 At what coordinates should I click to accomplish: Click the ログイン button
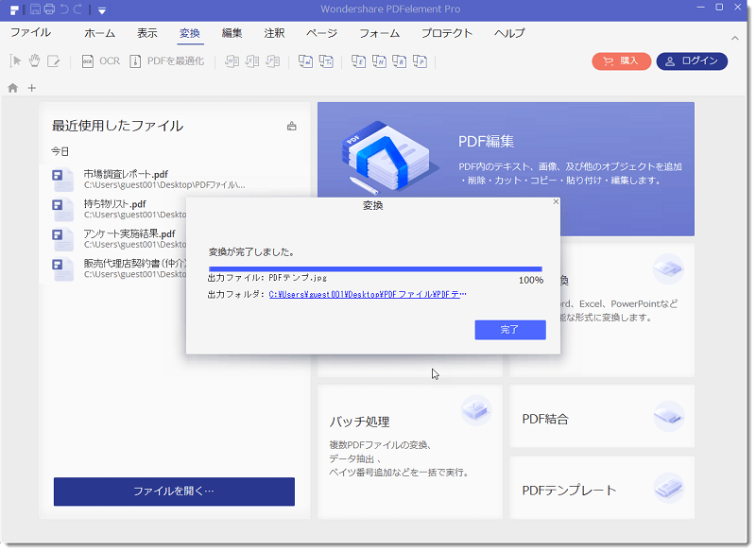tap(692, 61)
